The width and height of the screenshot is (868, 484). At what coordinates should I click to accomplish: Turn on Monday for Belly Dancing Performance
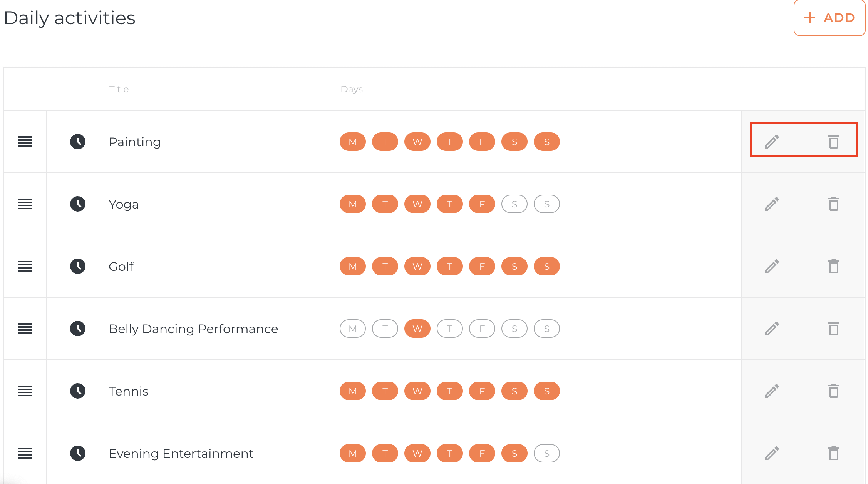pyautogui.click(x=352, y=329)
